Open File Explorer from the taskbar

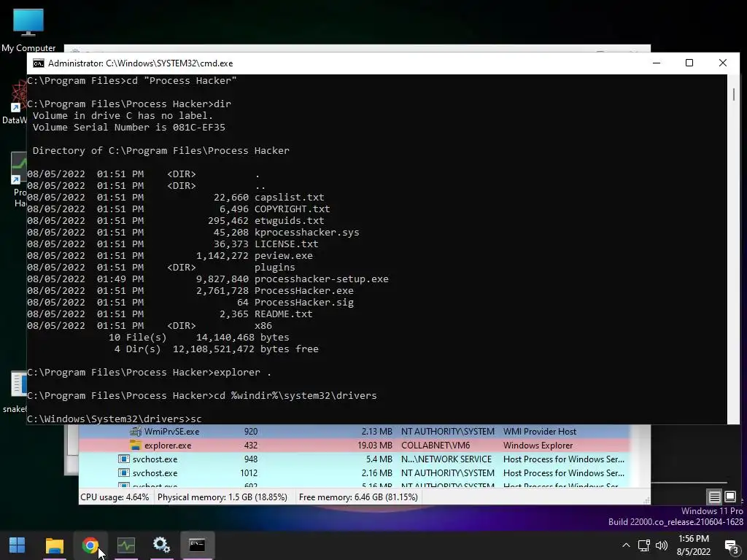(x=54, y=545)
